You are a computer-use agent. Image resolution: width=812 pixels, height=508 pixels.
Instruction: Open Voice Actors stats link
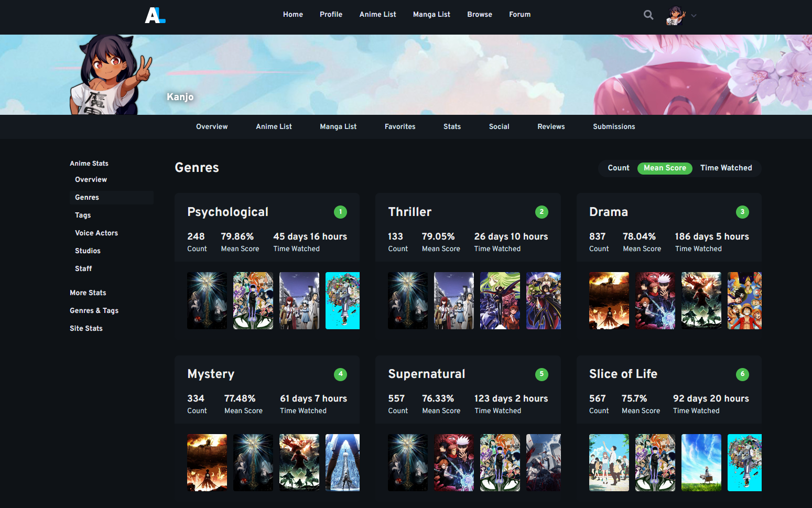point(96,233)
